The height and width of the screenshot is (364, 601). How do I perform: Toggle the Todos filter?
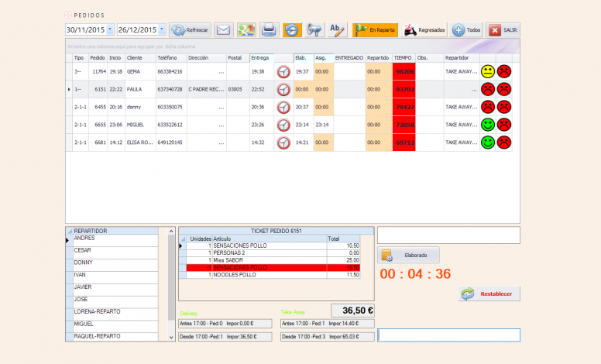pyautogui.click(x=467, y=30)
